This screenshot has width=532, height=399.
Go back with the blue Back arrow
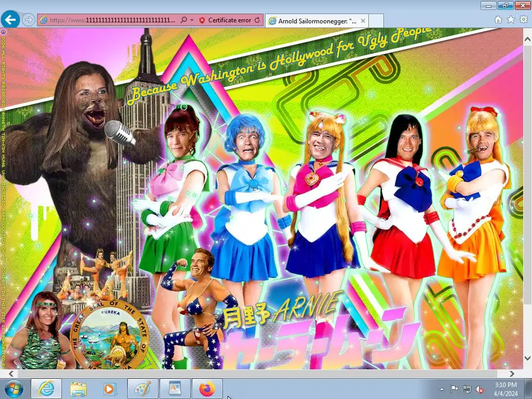point(10,20)
